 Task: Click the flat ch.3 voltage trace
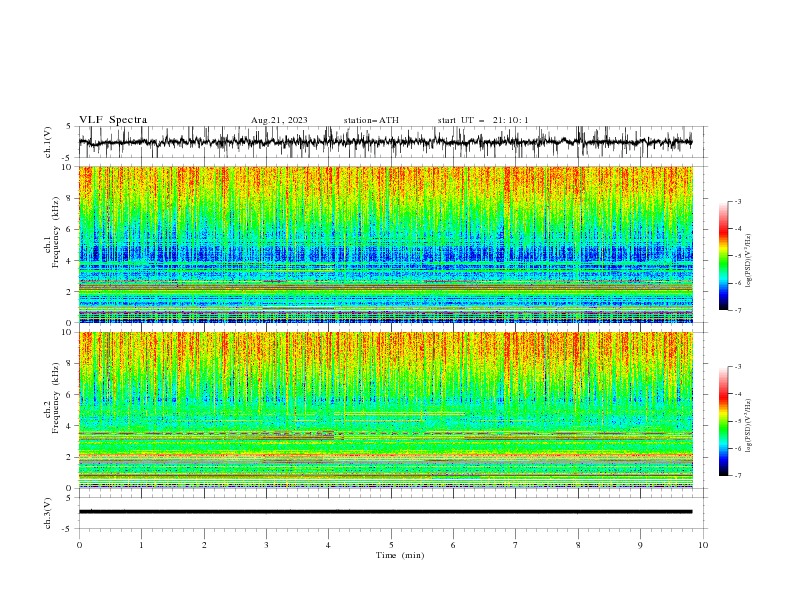385,512
